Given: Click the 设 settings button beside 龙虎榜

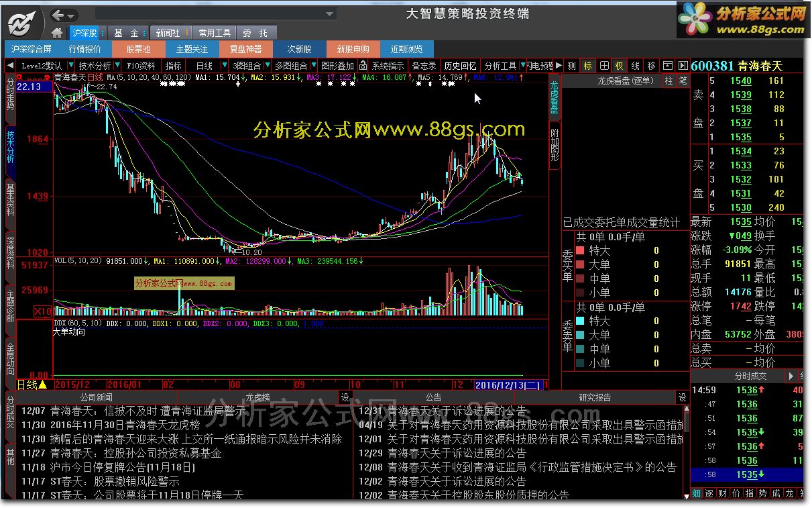Looking at the screenshot, I should click(345, 397).
